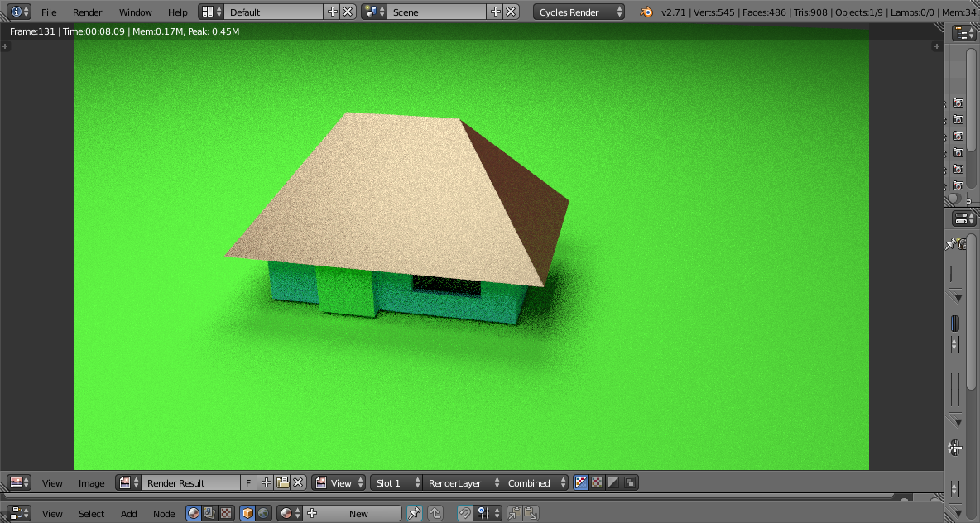Image resolution: width=980 pixels, height=523 pixels.
Task: Click the Render Result image name field
Action: click(x=190, y=483)
